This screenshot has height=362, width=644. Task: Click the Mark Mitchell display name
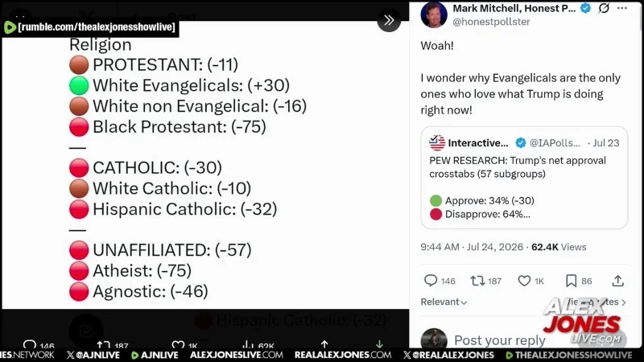point(514,8)
